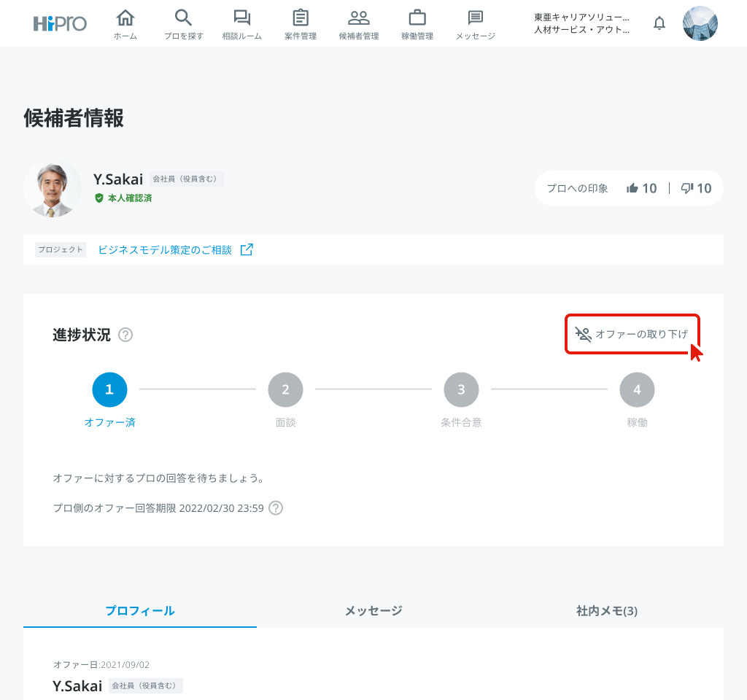The image size is (747, 700).
Task: Click step 2 面談 in the progress tracker
Action: click(285, 389)
